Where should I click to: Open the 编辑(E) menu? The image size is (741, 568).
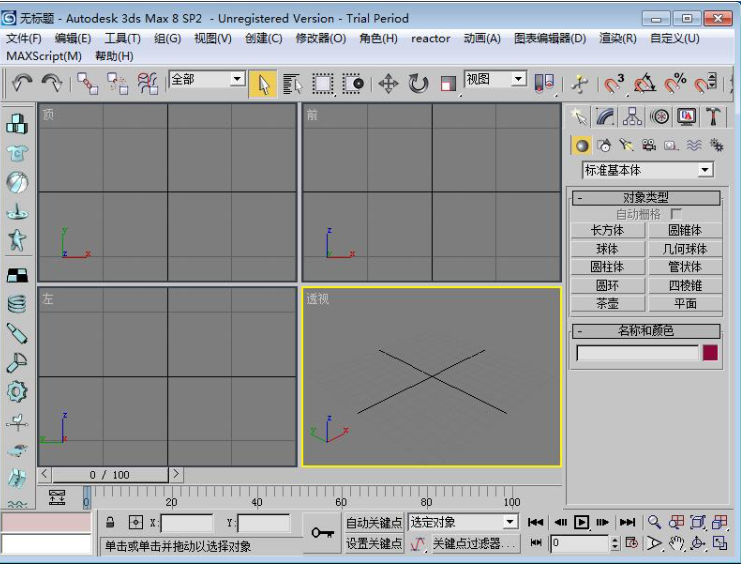click(73, 38)
